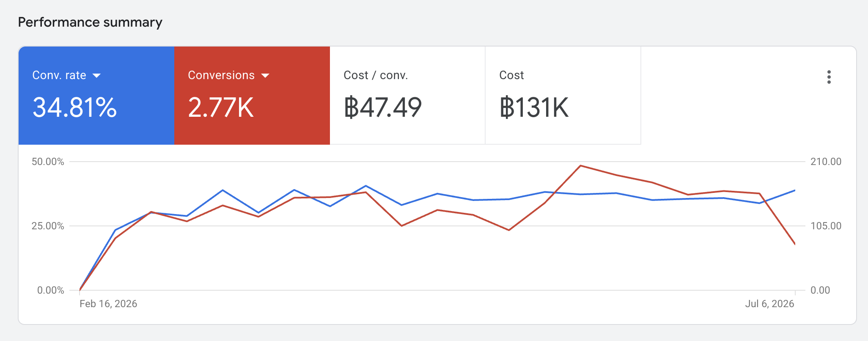Select the Cost / conv. metric card
Screen dimensions: 868x341
click(407, 96)
